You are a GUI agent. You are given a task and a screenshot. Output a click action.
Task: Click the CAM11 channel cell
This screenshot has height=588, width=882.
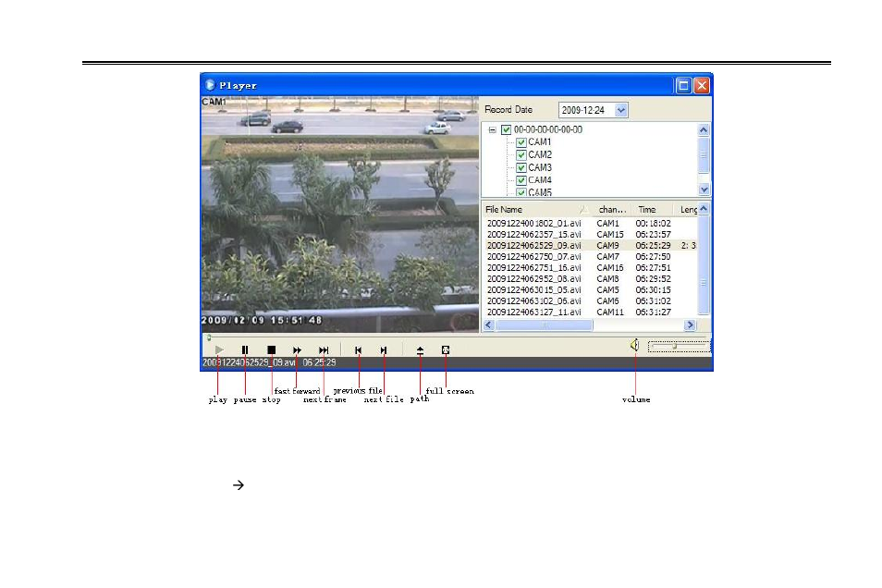tap(610, 312)
